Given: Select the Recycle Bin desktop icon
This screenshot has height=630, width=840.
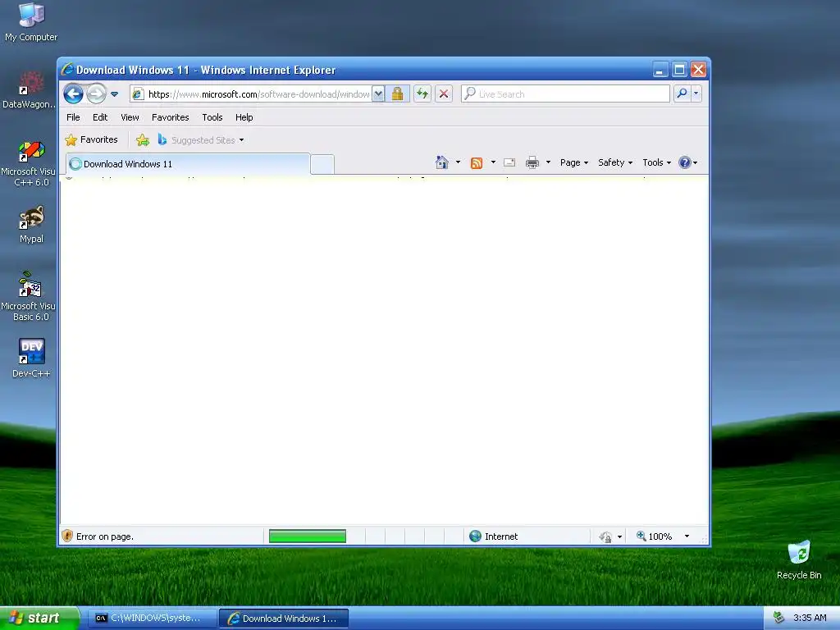Looking at the screenshot, I should tap(799, 559).
